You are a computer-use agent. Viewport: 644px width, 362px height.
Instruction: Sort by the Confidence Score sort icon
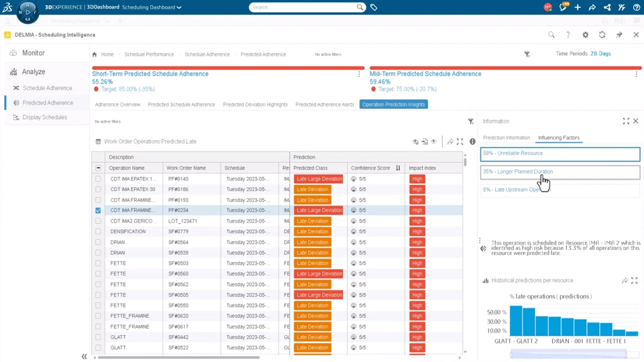pyautogui.click(x=398, y=168)
